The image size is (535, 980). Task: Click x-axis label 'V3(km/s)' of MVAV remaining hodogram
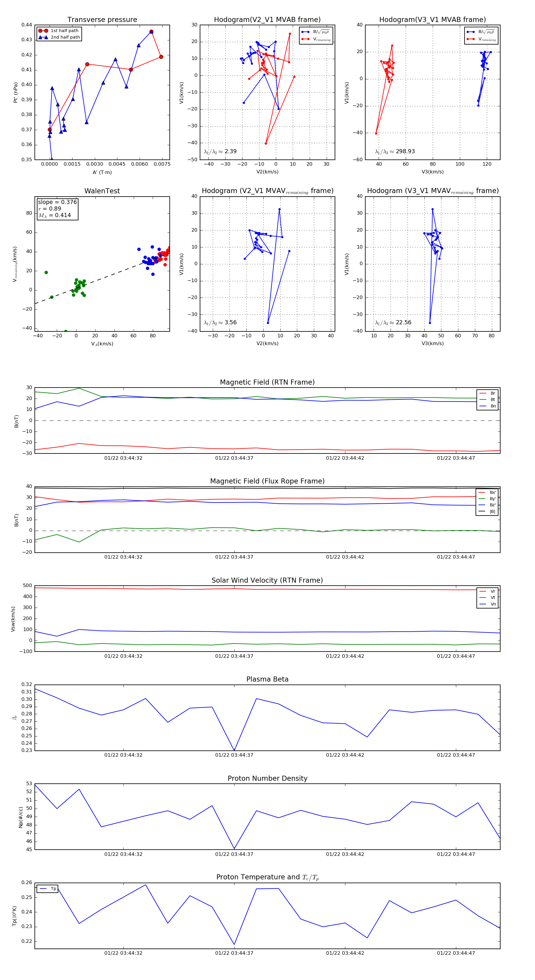coord(432,344)
